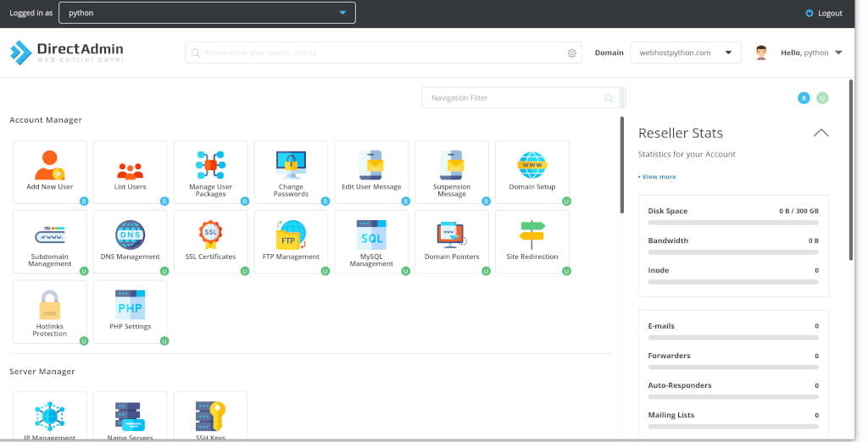The width and height of the screenshot is (868, 442).
Task: Open MySQL Management
Action: (x=371, y=241)
